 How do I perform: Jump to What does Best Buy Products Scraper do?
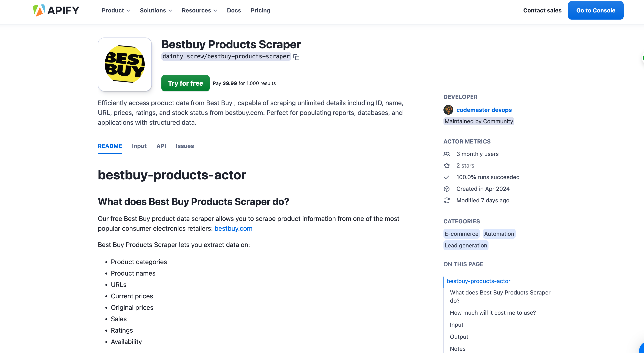(500, 297)
